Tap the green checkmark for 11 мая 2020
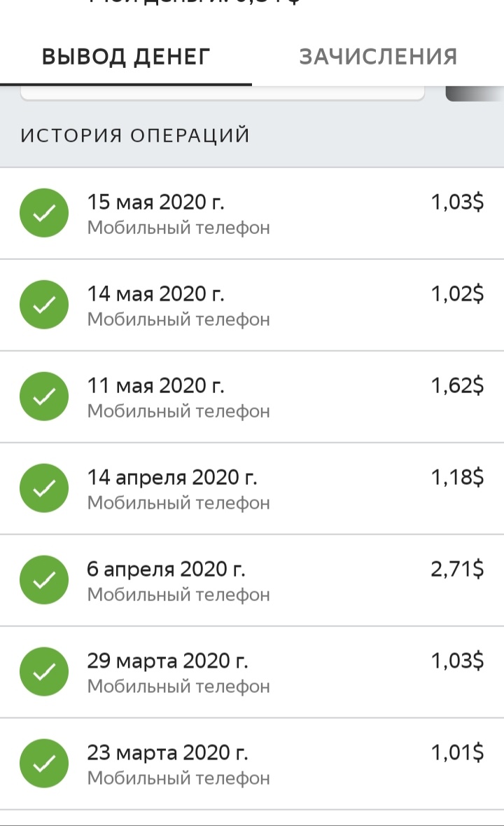The height and width of the screenshot is (826, 504). click(44, 396)
